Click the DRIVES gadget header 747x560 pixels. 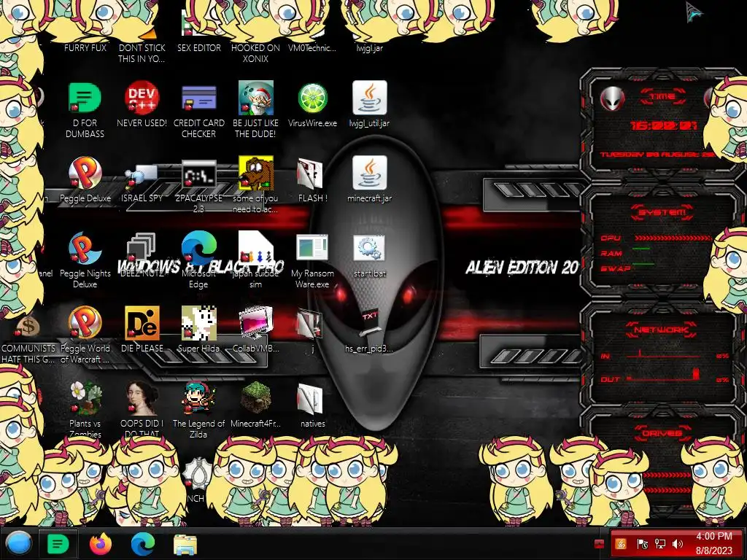[x=662, y=433]
